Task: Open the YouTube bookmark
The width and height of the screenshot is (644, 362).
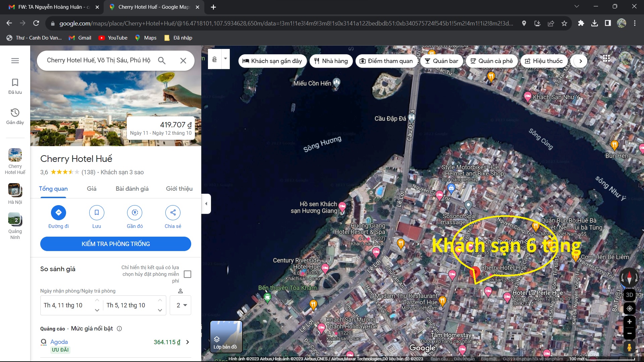Action: [113, 38]
